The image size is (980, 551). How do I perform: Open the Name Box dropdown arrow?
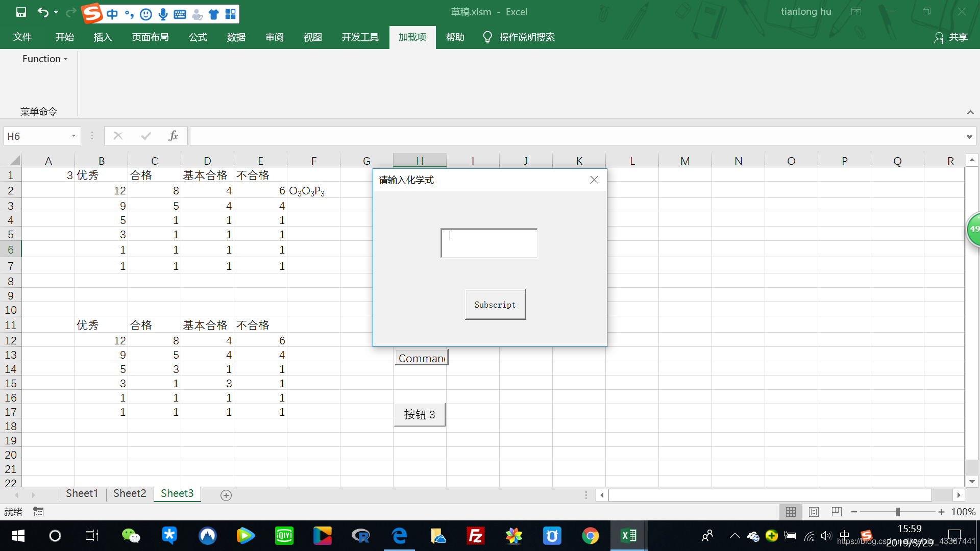(x=73, y=136)
